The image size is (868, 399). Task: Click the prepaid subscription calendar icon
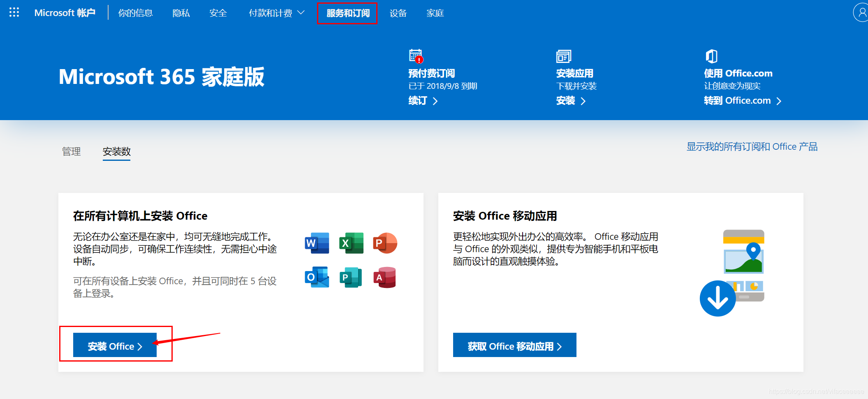416,56
